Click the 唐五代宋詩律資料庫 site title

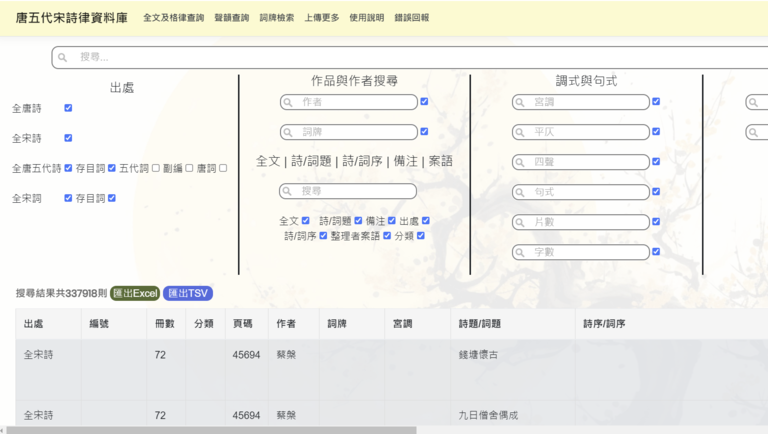click(x=70, y=18)
